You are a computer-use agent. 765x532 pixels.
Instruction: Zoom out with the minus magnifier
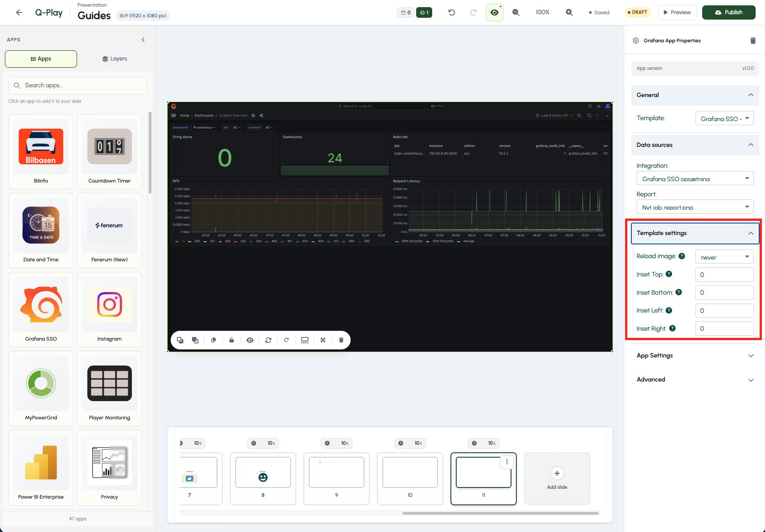coord(516,12)
